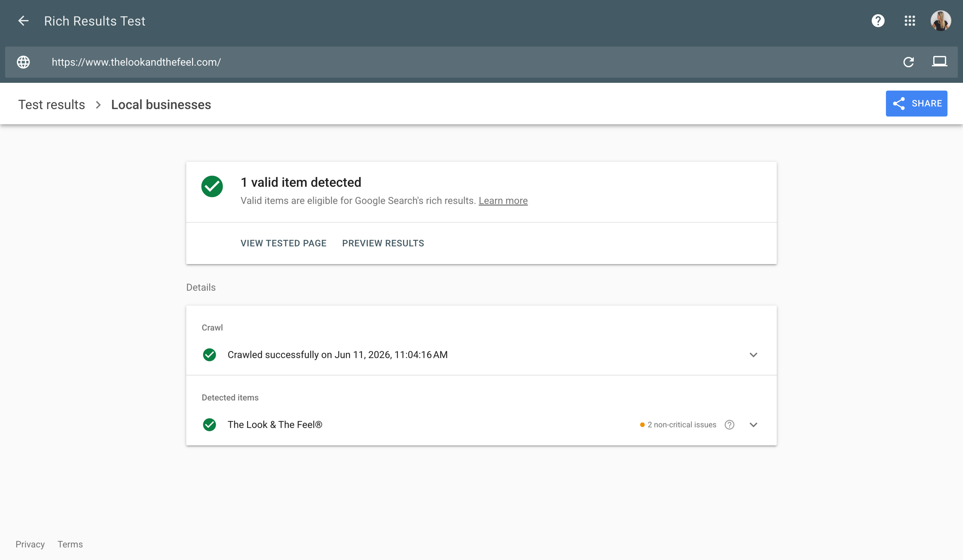
Task: Open the Learn more link
Action: click(x=503, y=201)
